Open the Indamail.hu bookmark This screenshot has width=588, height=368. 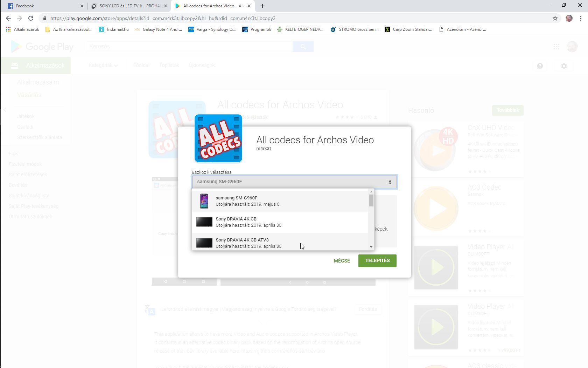tap(114, 29)
